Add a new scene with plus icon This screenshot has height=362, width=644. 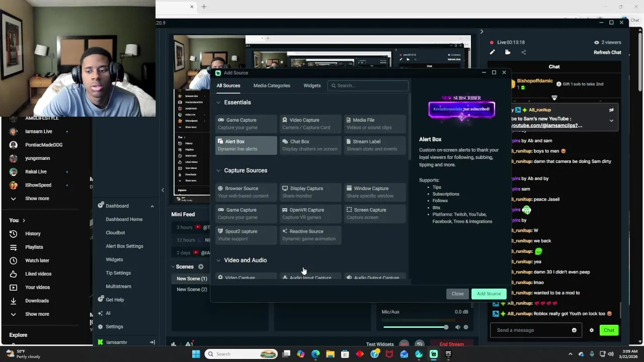pyautogui.click(x=201, y=266)
